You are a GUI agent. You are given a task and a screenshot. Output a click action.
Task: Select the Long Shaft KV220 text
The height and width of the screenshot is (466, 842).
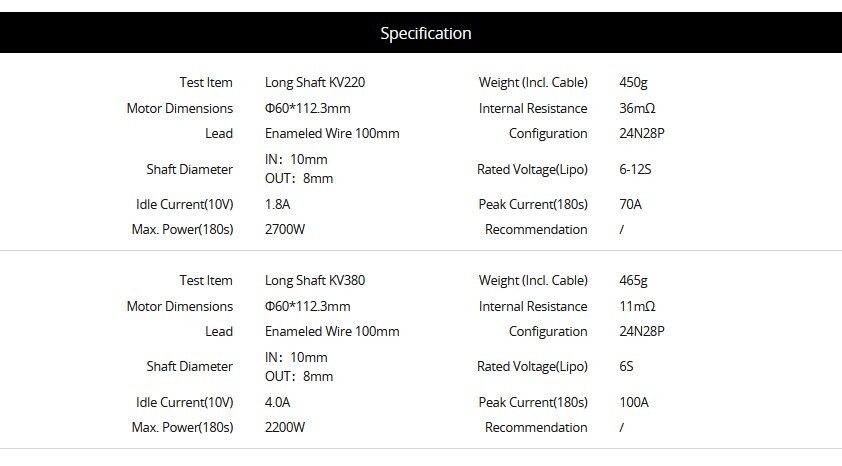click(315, 83)
